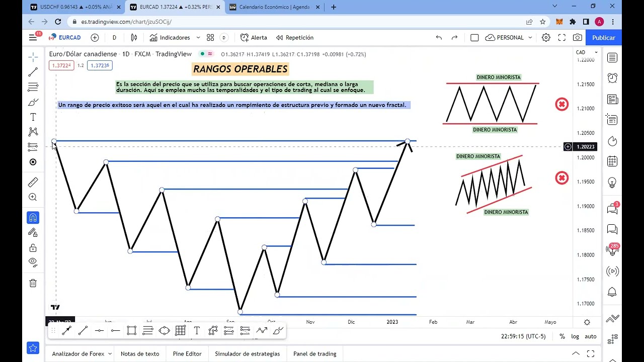Open the PERSONAL layout dropdown
644x362 pixels.
(x=509, y=38)
